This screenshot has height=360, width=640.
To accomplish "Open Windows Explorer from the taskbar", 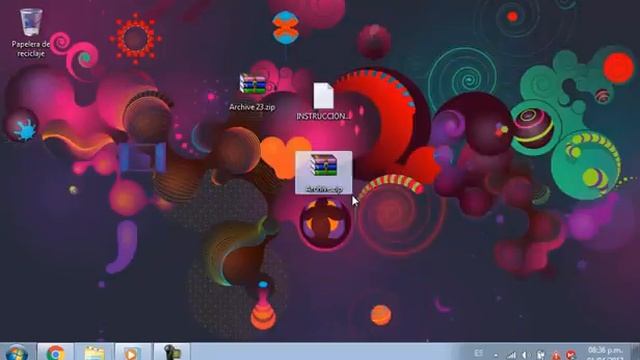I will [x=94, y=352].
